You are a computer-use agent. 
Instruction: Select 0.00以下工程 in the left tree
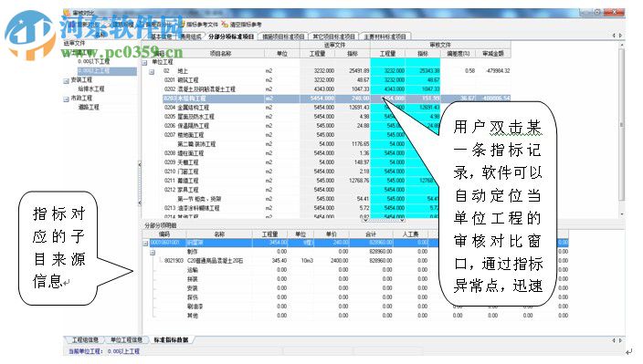coord(94,61)
